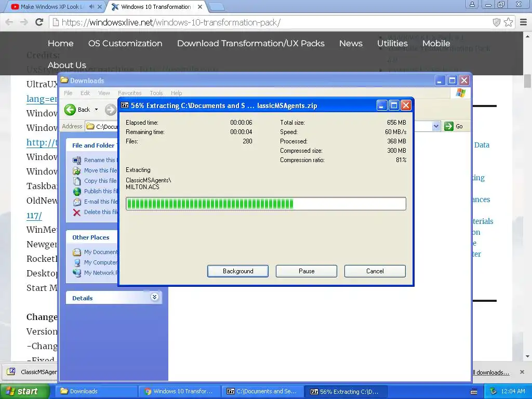Click Download Transformation/UX Packs nav link

(x=251, y=44)
